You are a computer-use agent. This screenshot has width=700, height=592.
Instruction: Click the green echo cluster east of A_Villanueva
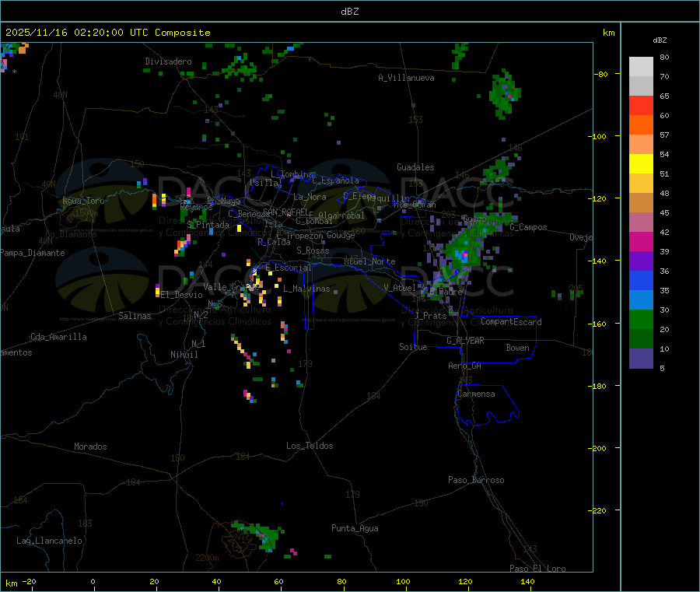coord(505,95)
